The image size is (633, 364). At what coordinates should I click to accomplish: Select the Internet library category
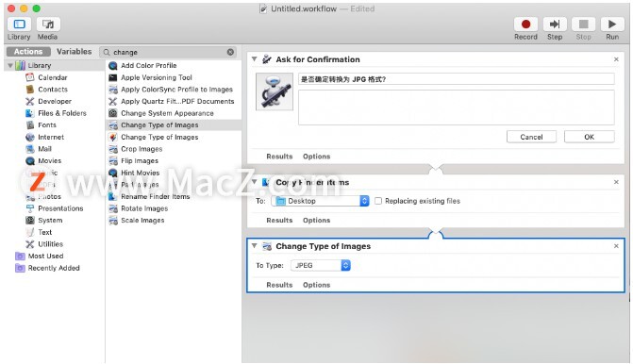[x=50, y=137]
